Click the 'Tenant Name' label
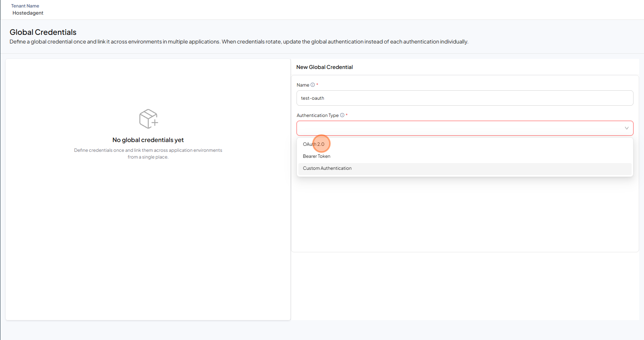This screenshot has width=644, height=340. coord(25,6)
